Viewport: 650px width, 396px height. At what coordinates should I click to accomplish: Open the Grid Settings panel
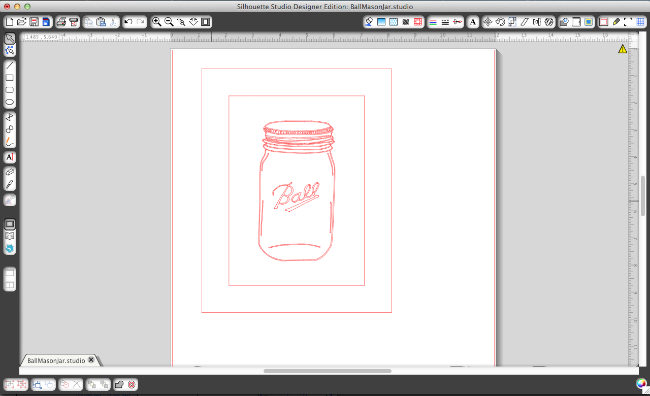(641, 22)
